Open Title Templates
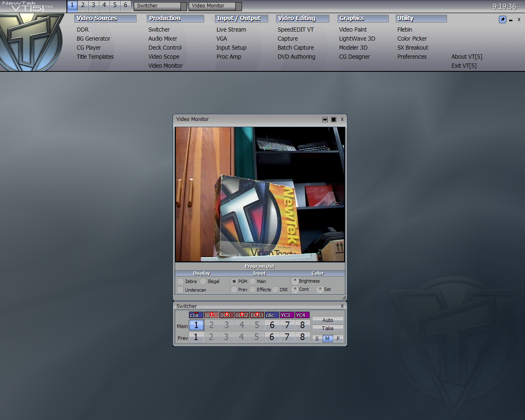525x420 pixels. point(95,57)
